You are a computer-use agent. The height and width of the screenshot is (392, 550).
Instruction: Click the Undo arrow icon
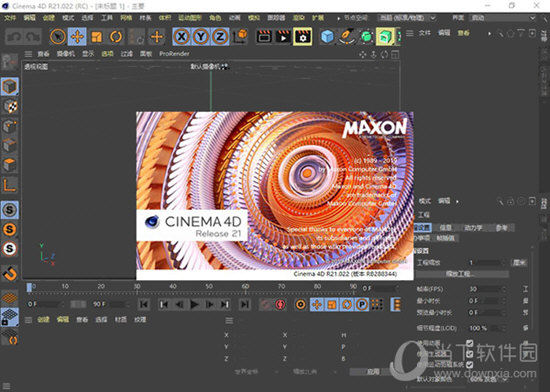[14, 36]
